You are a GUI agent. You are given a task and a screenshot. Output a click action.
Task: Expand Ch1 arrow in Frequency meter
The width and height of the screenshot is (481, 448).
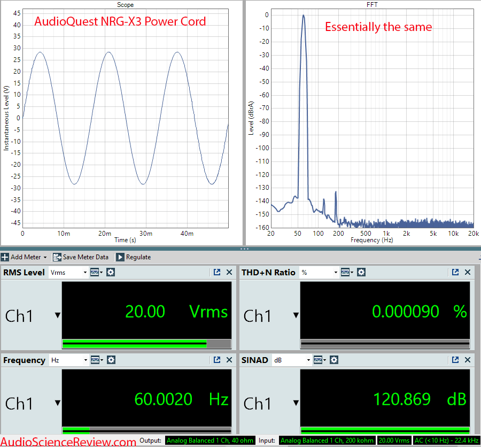point(58,403)
